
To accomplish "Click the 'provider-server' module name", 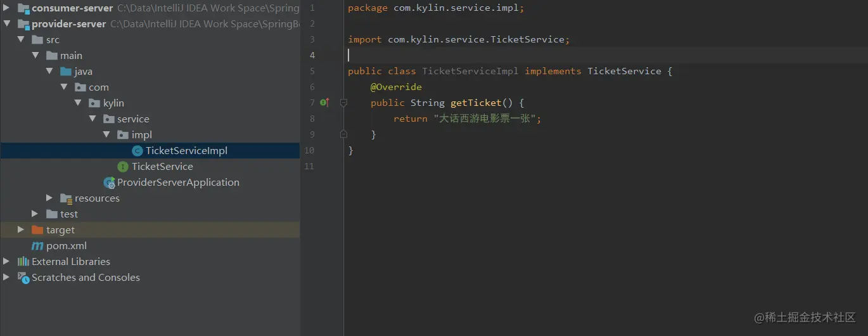I will coord(69,24).
